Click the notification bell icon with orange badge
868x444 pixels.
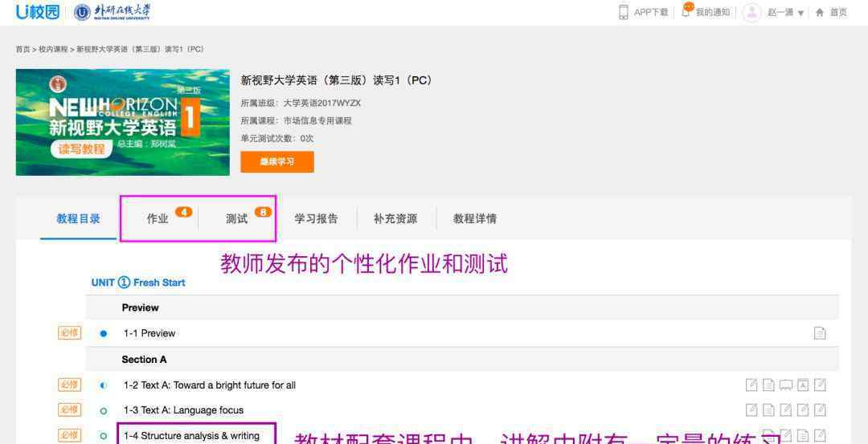tap(686, 10)
